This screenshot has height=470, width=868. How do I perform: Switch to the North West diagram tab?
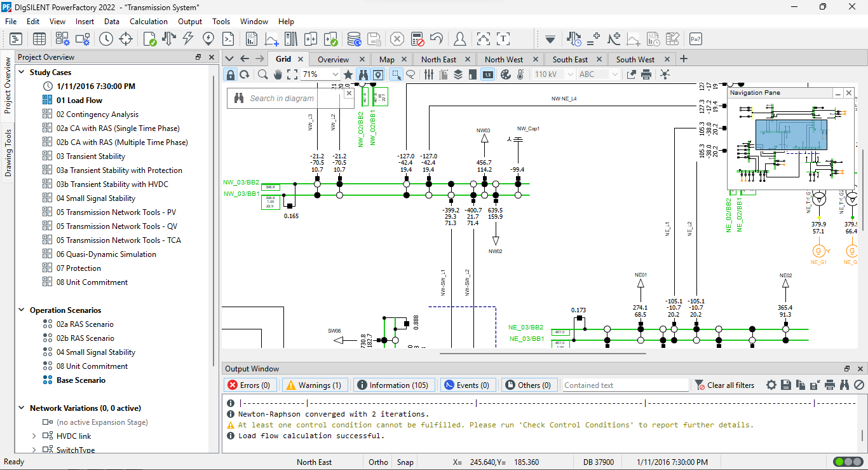[x=504, y=59]
